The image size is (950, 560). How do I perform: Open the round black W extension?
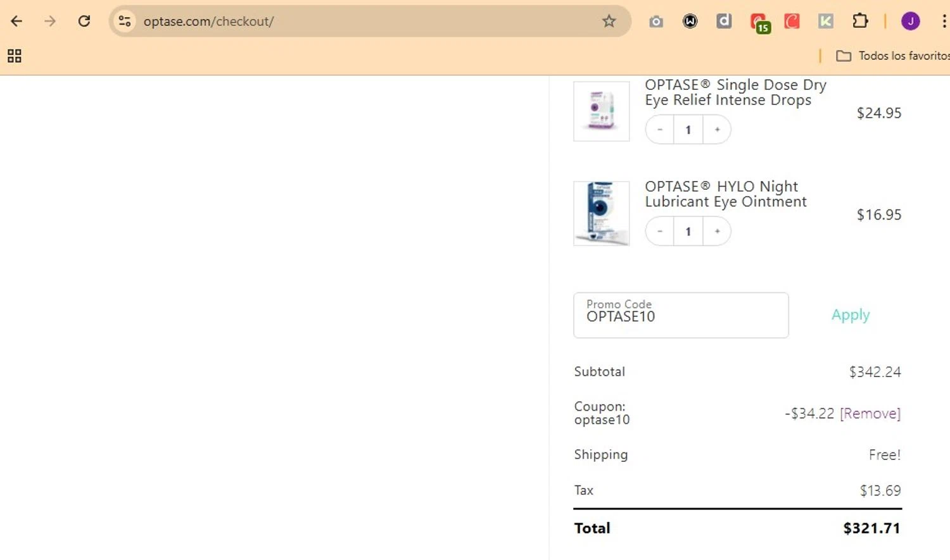(x=690, y=22)
